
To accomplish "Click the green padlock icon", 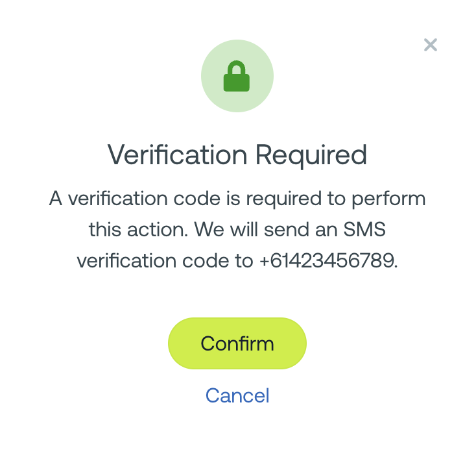I will pyautogui.click(x=237, y=76).
